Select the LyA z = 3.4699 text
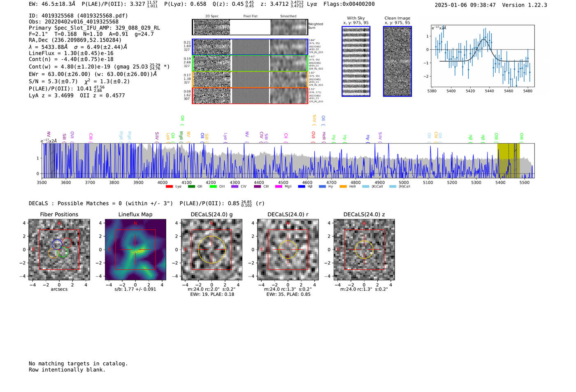This screenshot has height=392, width=576. point(51,95)
